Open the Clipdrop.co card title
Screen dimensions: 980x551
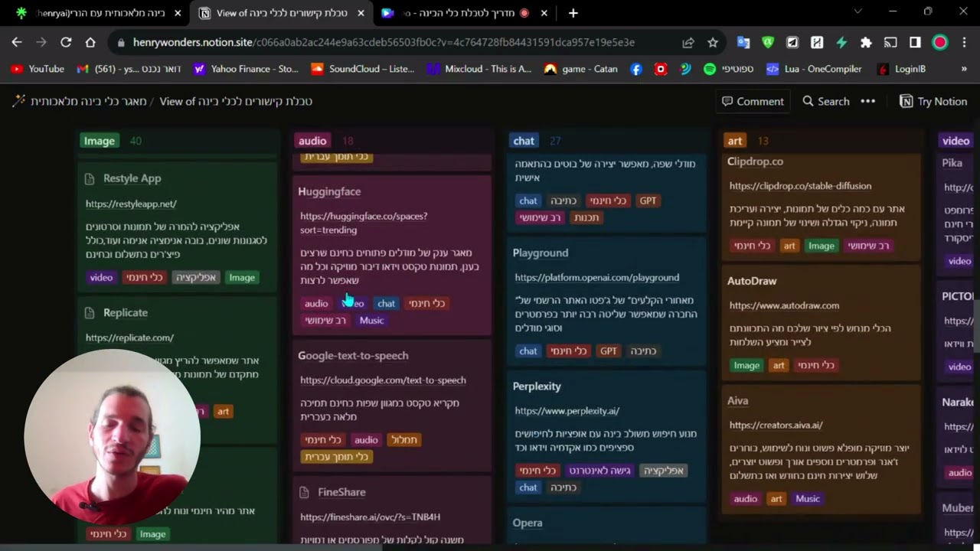[755, 161]
